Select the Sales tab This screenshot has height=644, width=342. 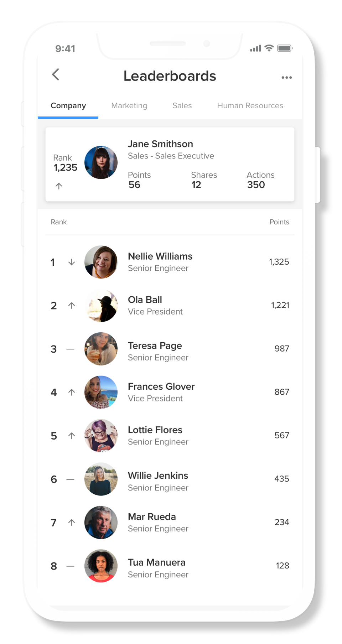pyautogui.click(x=182, y=106)
